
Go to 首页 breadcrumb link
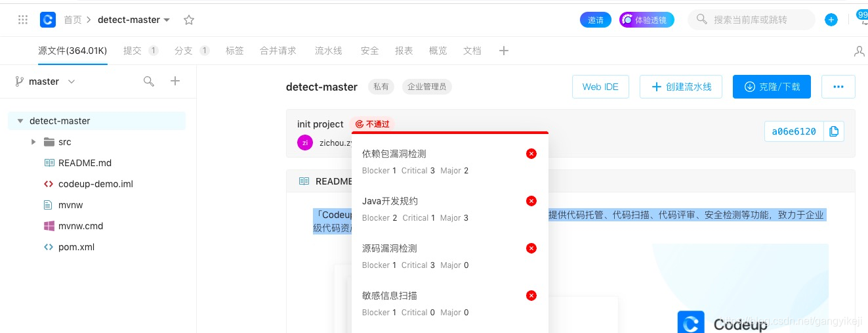point(73,20)
